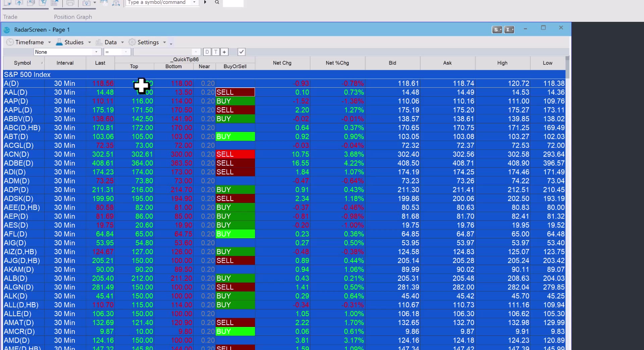This screenshot has height=350, width=644.
Task: Toggle the checkmark filter box
Action: [241, 52]
